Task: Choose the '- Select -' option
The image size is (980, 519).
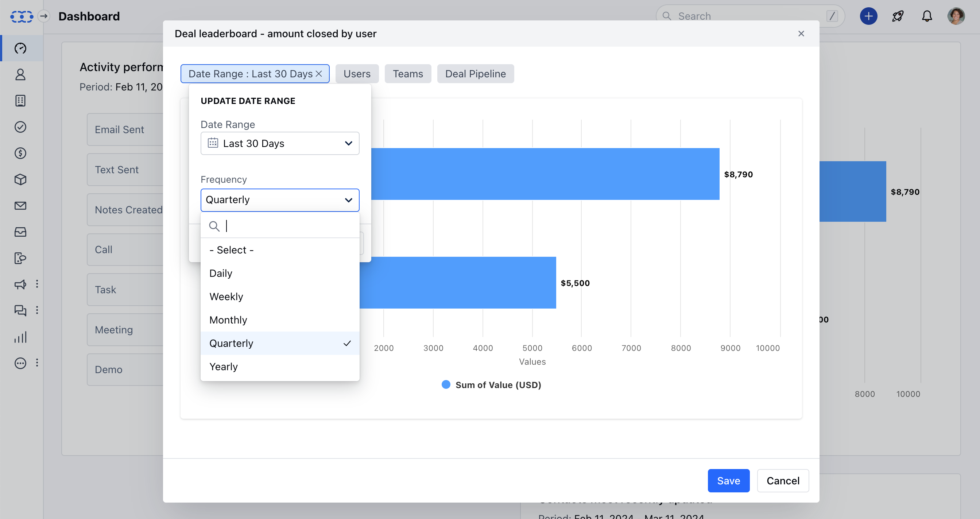Action: pos(280,250)
